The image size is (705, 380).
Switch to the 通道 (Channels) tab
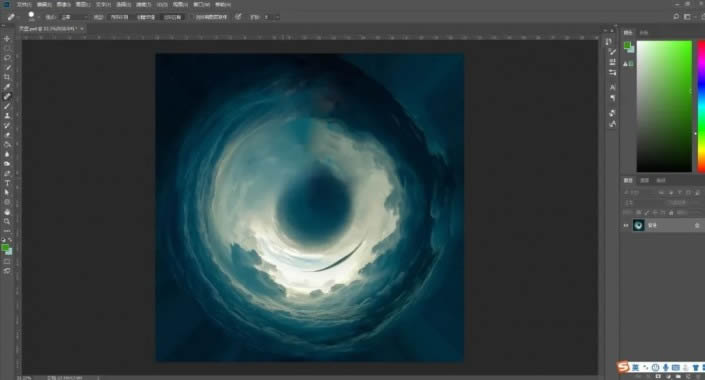point(644,180)
